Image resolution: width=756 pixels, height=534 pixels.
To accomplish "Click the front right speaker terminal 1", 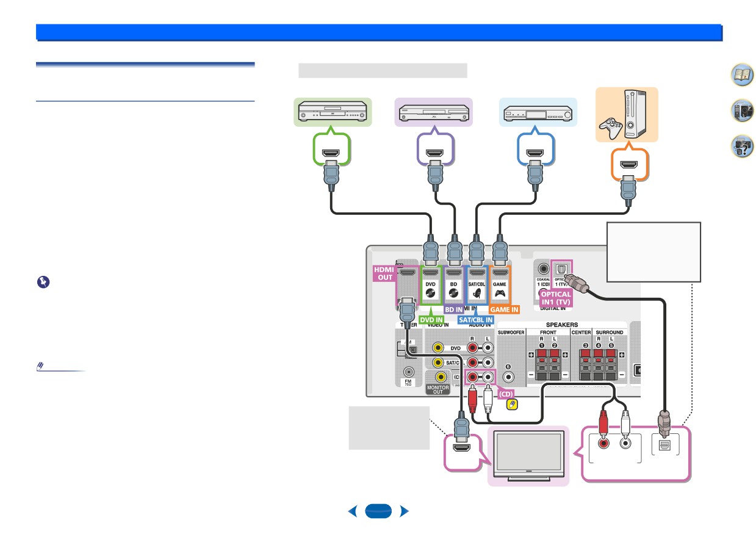I will coord(541,365).
